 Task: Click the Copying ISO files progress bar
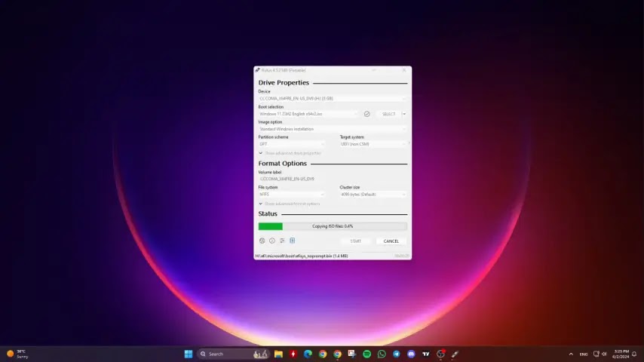coord(333,226)
